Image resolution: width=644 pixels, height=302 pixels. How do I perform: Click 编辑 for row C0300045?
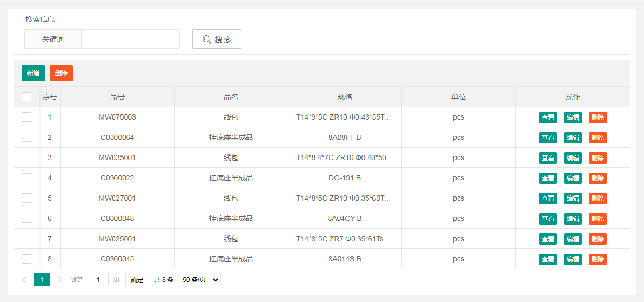573,259
